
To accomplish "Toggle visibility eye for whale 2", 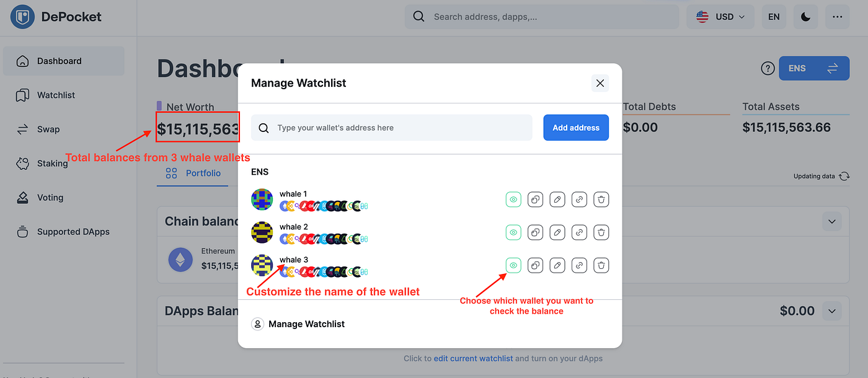I will (513, 232).
